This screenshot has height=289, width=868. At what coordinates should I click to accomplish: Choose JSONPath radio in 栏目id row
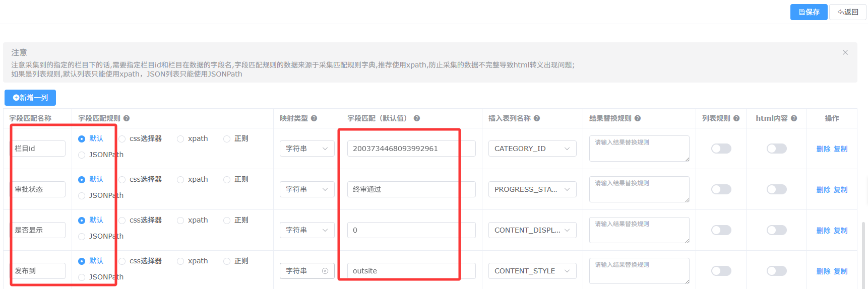(x=82, y=155)
